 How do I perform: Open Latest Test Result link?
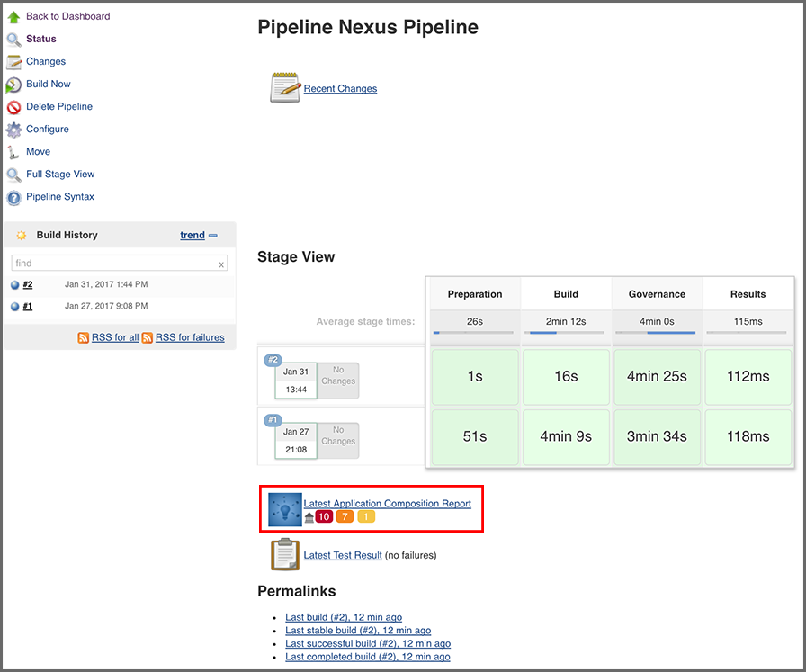343,555
